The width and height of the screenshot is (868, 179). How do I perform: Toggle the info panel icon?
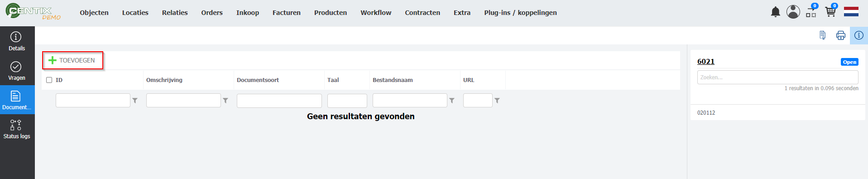[858, 35]
